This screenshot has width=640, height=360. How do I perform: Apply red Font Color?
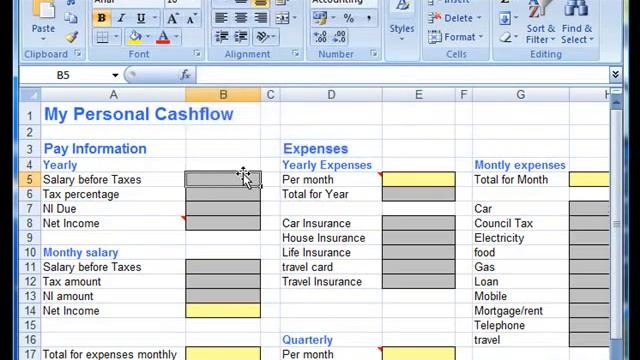click(163, 37)
